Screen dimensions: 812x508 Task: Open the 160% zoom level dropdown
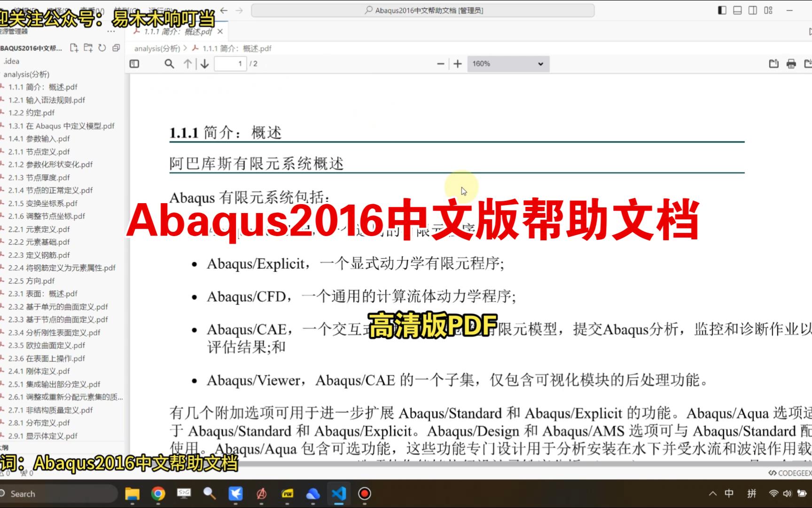pyautogui.click(x=508, y=63)
